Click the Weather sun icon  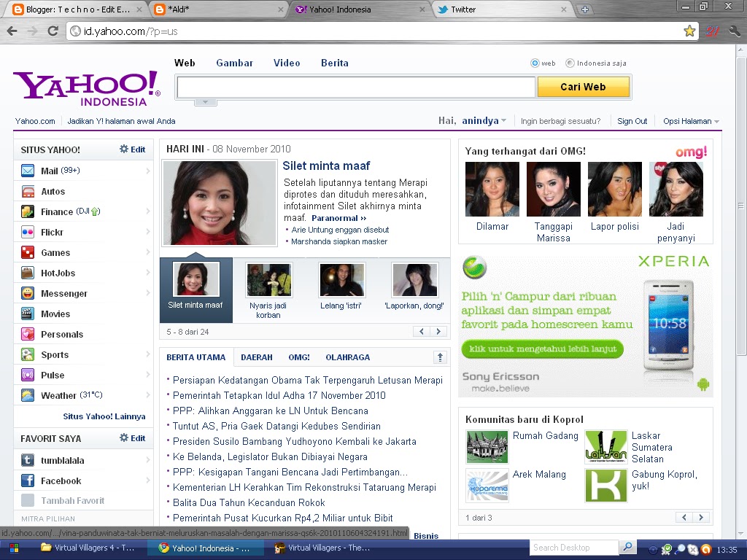pyautogui.click(x=28, y=395)
